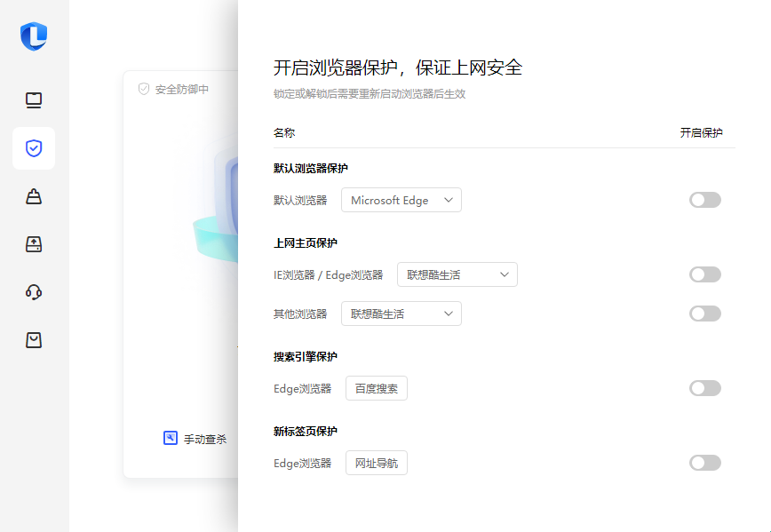Click the manual scan 手动查杀 icon

[x=171, y=438]
